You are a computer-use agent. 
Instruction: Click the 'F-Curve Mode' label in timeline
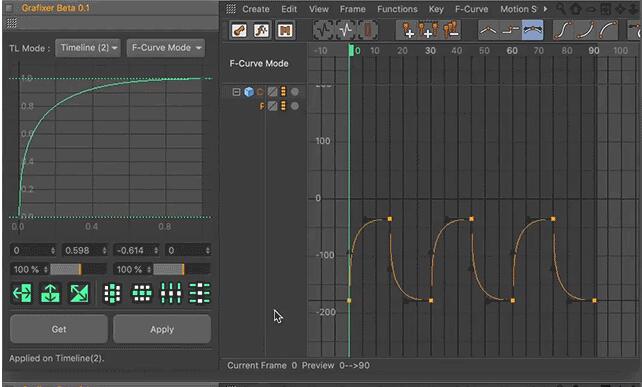(259, 63)
